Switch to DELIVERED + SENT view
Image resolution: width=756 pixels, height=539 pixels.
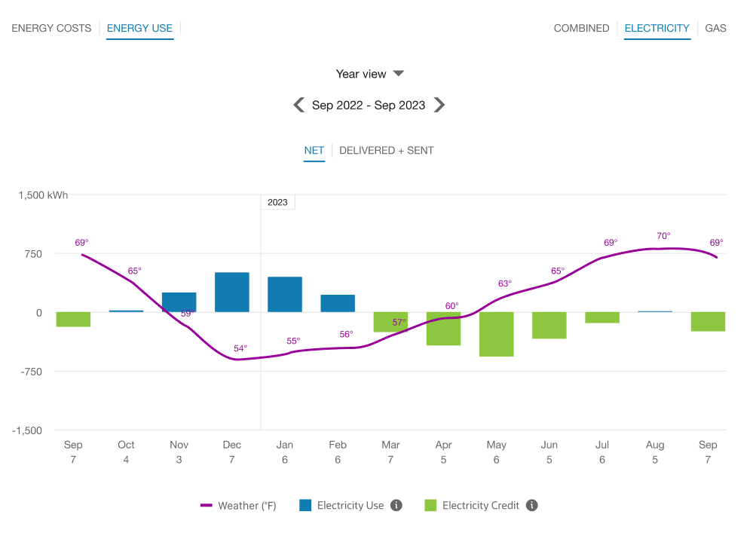tap(387, 150)
